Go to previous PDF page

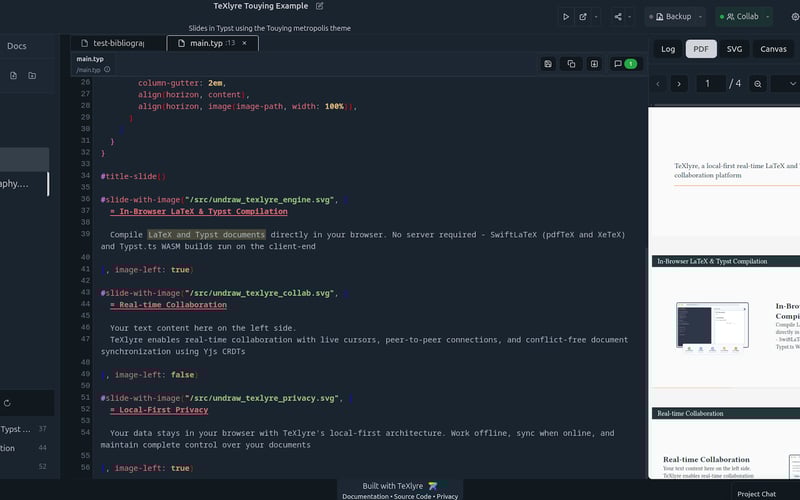coord(658,84)
